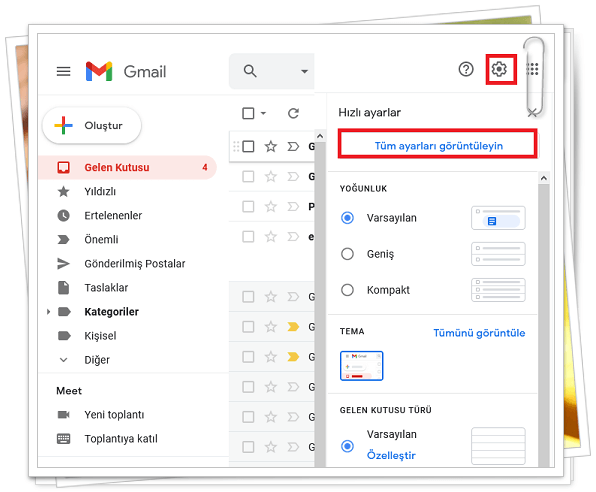Open Yıldızlı folder

click(100, 191)
